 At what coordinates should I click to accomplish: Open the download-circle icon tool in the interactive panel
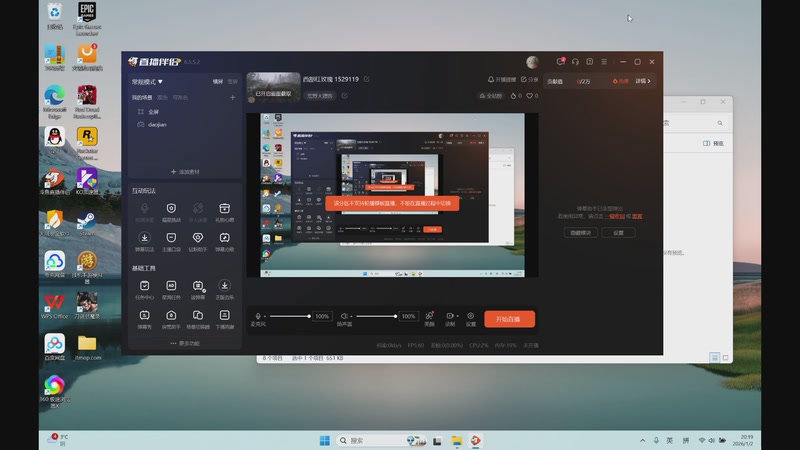click(144, 238)
